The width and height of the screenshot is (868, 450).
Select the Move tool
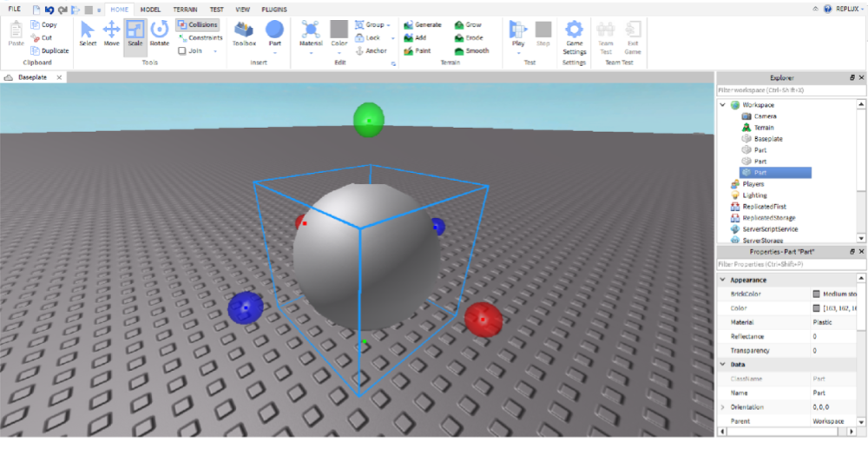click(111, 34)
